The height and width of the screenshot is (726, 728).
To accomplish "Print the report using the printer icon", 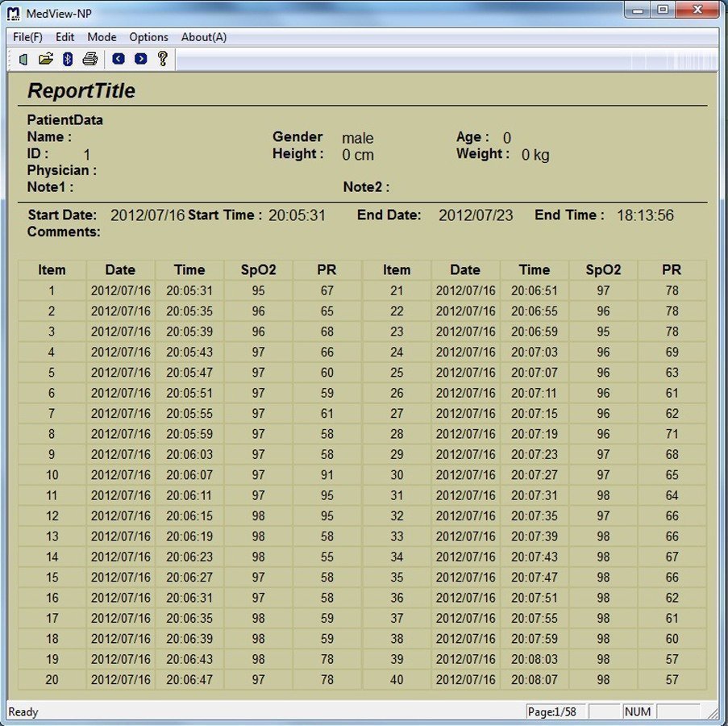I will click(x=90, y=59).
